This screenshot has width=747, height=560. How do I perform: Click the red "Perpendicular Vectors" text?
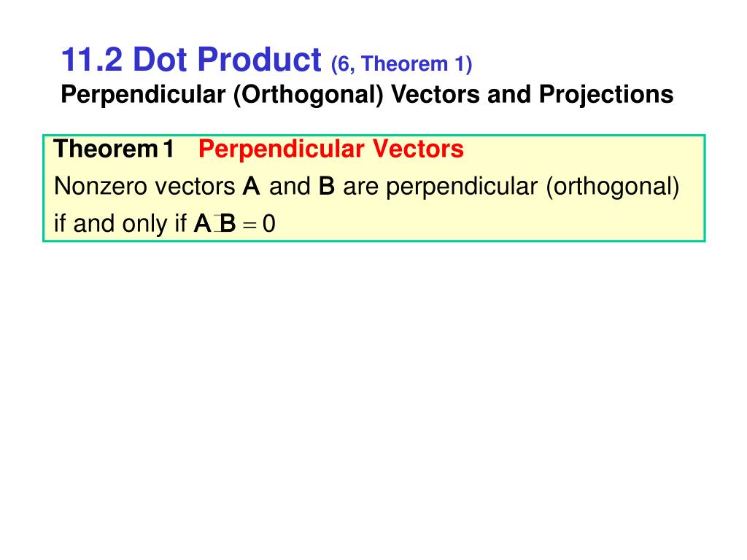click(331, 149)
